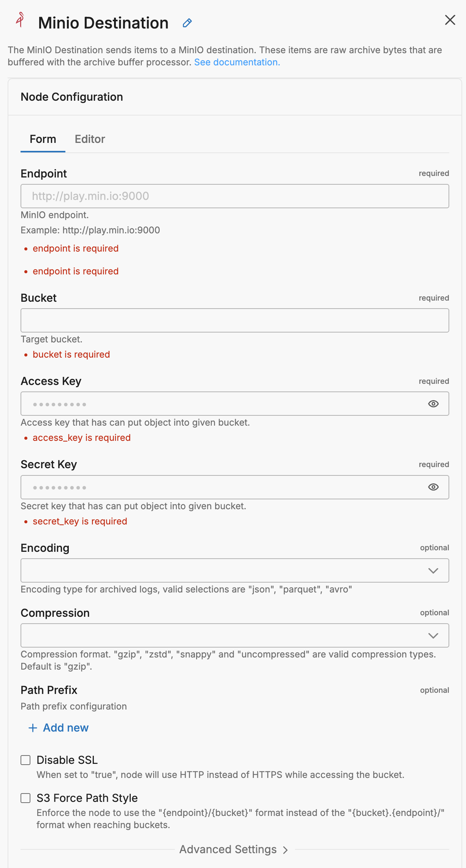Select the Form tab
The height and width of the screenshot is (868, 466).
tap(43, 139)
